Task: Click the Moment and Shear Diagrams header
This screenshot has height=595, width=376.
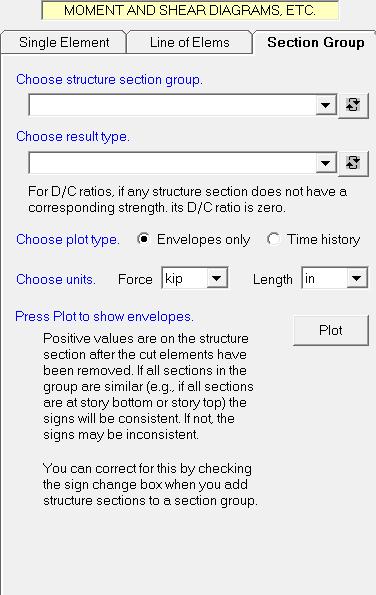Action: point(190,10)
